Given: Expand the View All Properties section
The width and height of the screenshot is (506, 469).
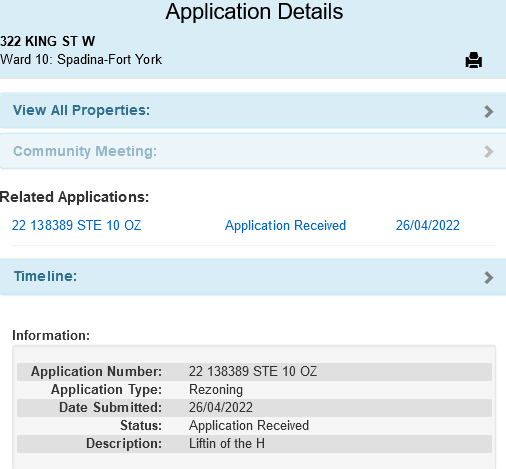Looking at the screenshot, I should click(x=253, y=110).
